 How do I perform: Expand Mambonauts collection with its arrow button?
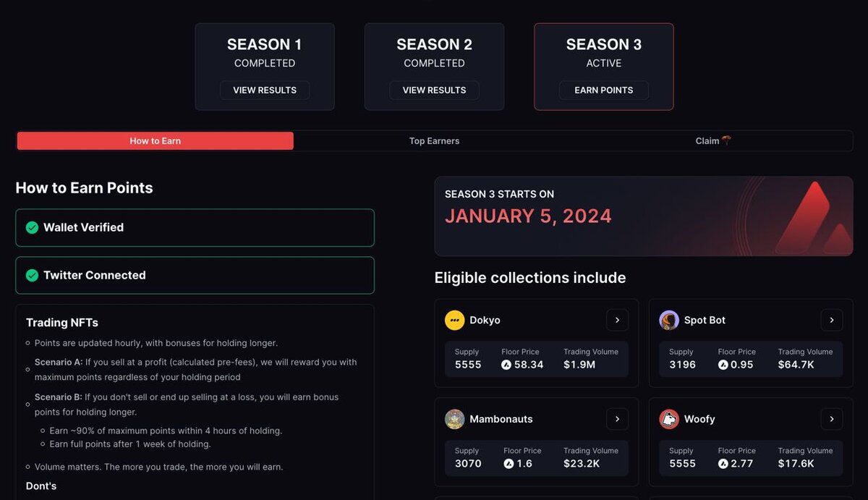[x=617, y=419]
